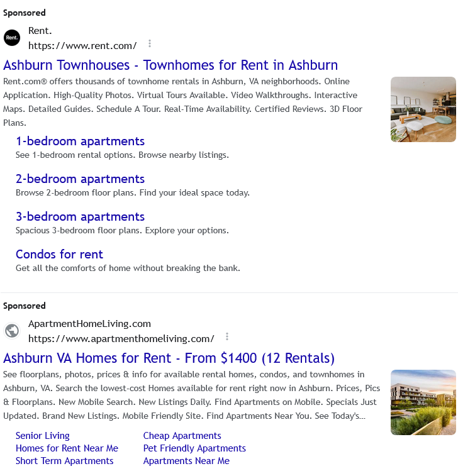Open Short Term Apartments link
The width and height of the screenshot is (458, 476).
(65, 461)
